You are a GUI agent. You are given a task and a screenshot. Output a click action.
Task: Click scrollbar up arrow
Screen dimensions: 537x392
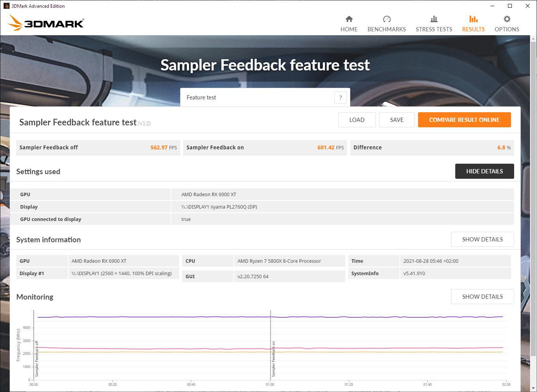[534, 39]
